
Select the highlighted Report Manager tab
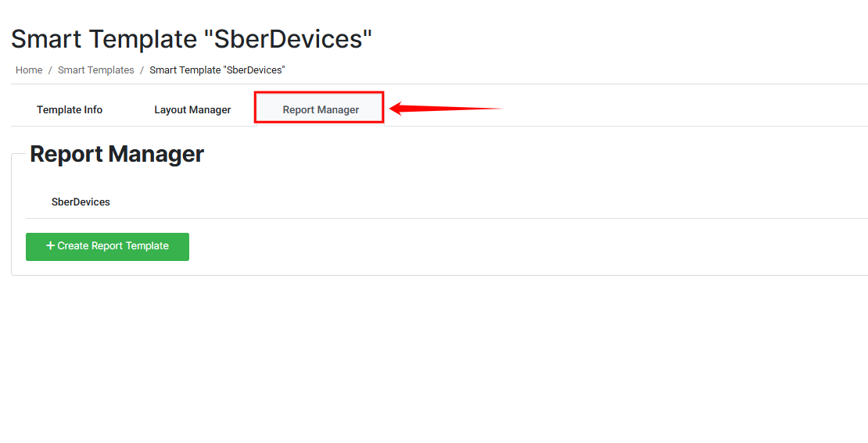pyautogui.click(x=321, y=110)
